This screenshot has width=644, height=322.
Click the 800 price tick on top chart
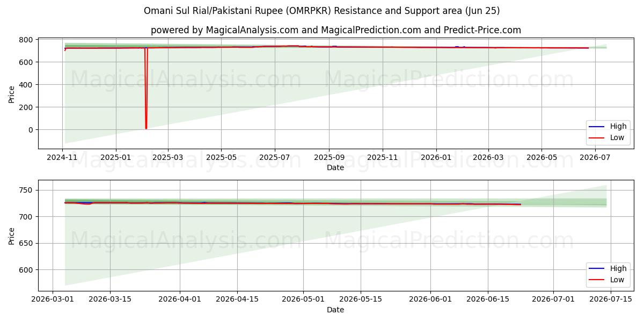(27, 40)
